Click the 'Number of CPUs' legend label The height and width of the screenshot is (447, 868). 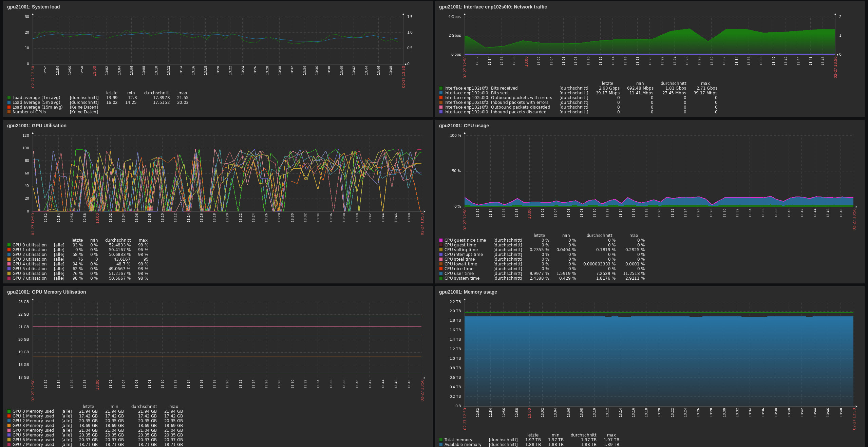[29, 112]
